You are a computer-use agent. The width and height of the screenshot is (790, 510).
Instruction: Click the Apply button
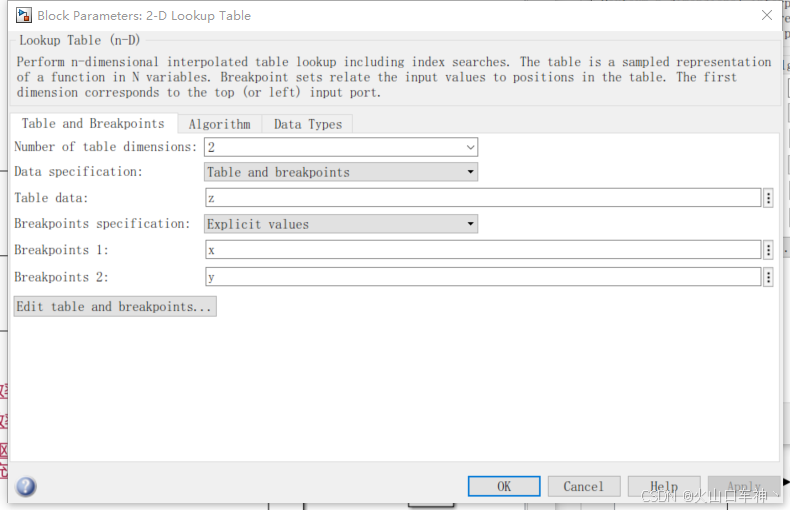pyautogui.click(x=744, y=486)
